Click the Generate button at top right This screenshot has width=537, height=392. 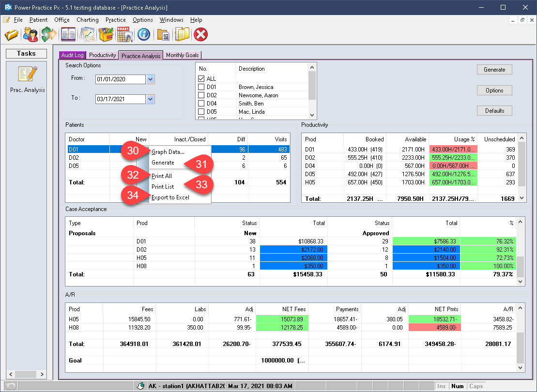pos(494,70)
